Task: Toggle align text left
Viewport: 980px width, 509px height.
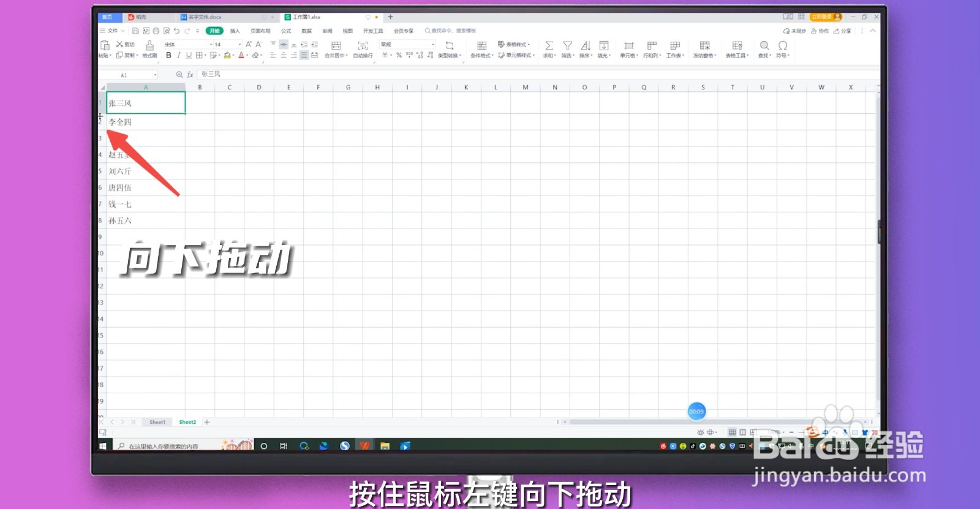Action: pyautogui.click(x=273, y=55)
